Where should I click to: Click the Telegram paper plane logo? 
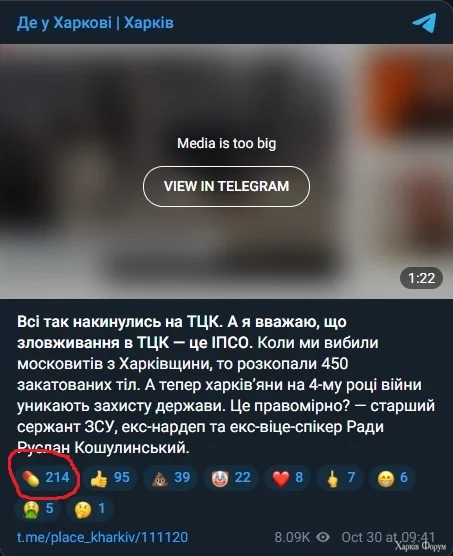424,23
